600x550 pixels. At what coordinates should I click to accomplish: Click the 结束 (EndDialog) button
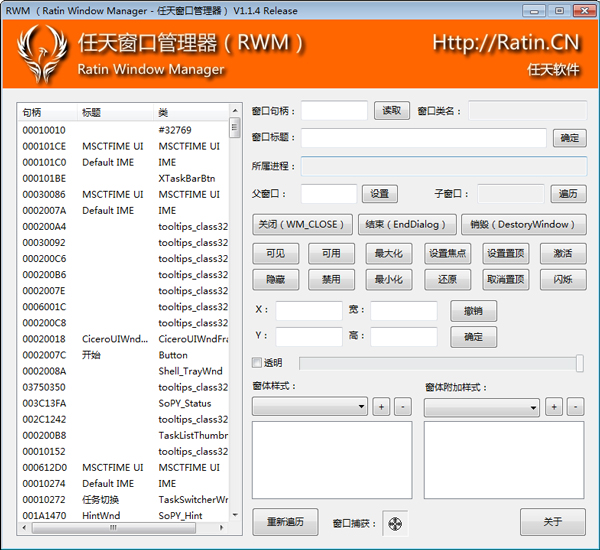(x=407, y=224)
